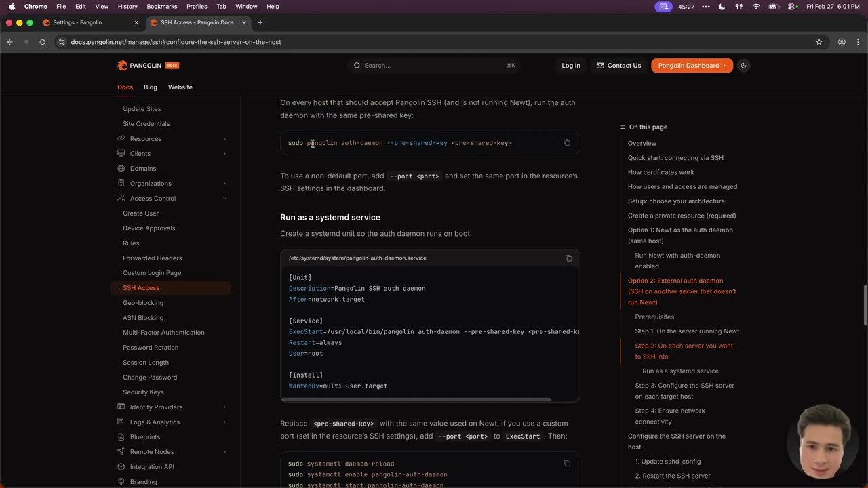
Task: Expand the Identity Providers section
Action: (x=171, y=407)
